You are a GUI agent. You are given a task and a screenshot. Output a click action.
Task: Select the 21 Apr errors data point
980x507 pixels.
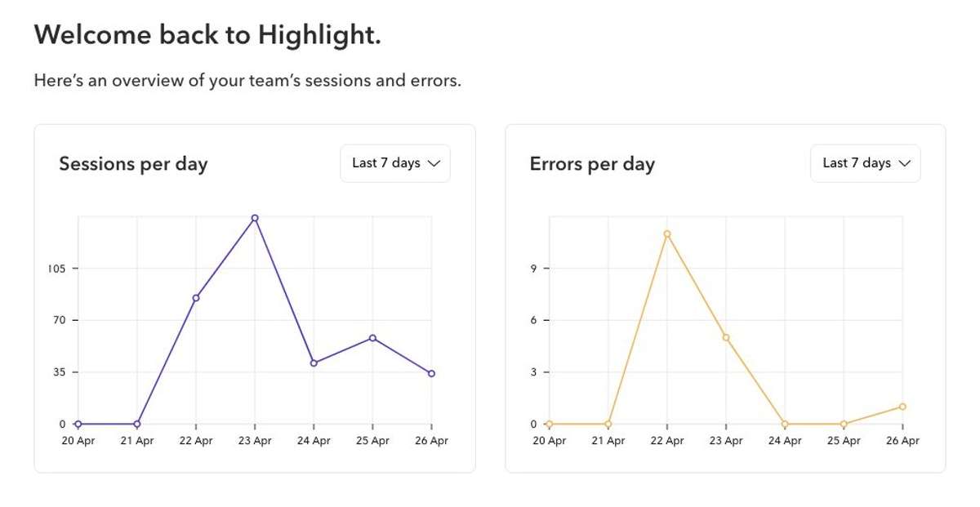pyautogui.click(x=608, y=424)
